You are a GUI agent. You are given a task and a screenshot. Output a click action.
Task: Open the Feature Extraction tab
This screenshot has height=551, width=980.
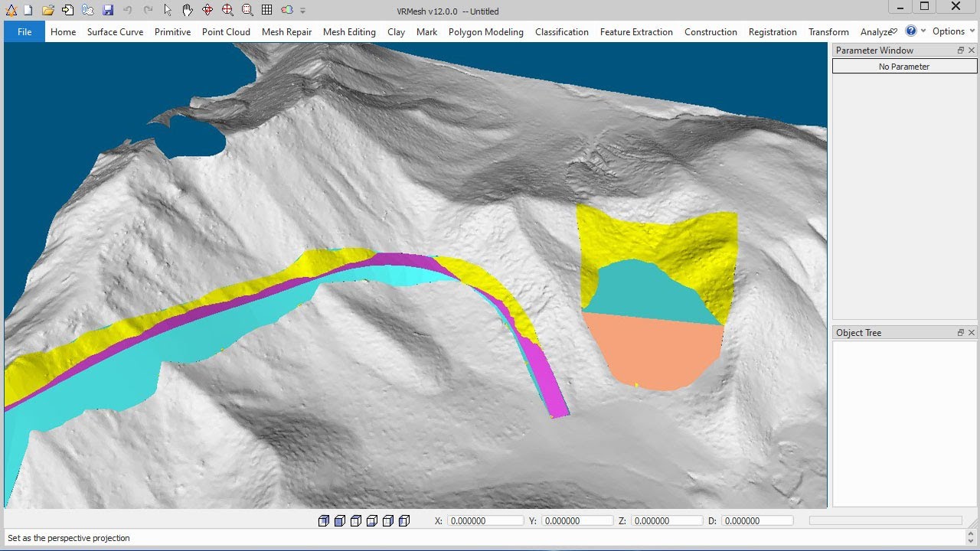point(636,32)
